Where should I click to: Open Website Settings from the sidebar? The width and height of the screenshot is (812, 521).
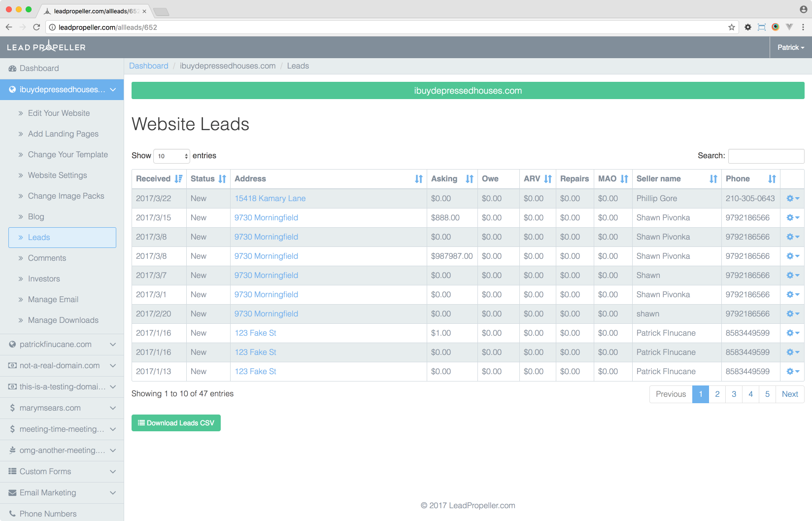point(58,175)
